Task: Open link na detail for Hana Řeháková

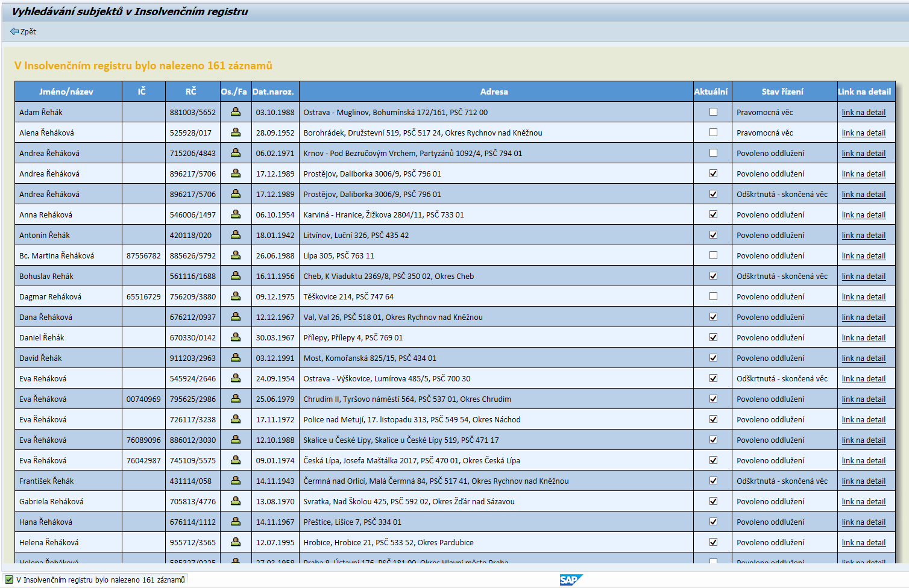Action: pos(863,522)
